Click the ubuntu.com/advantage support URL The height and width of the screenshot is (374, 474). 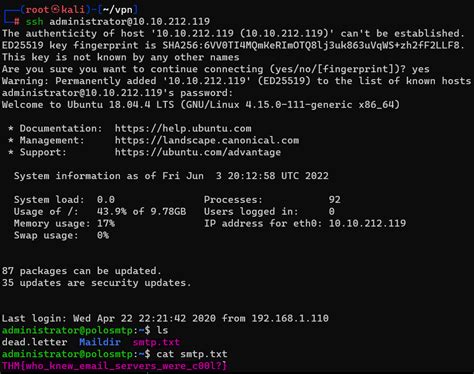tap(198, 152)
